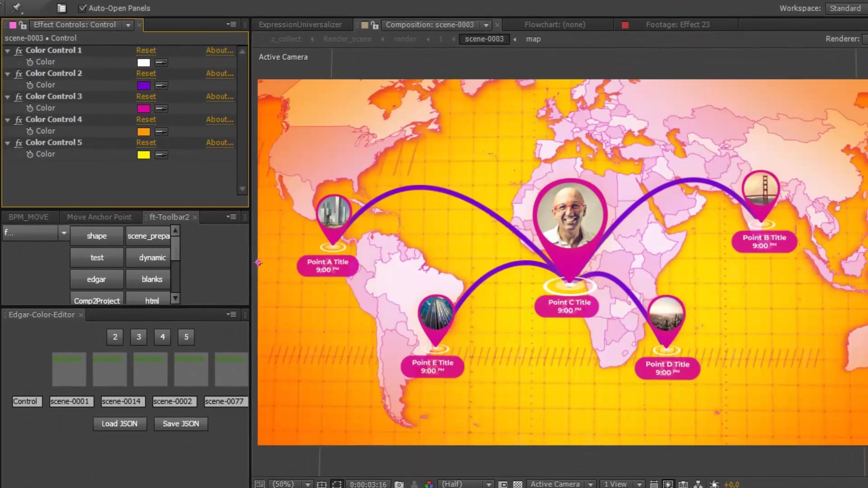Toggle fx enable on Color Control 4

click(x=19, y=119)
